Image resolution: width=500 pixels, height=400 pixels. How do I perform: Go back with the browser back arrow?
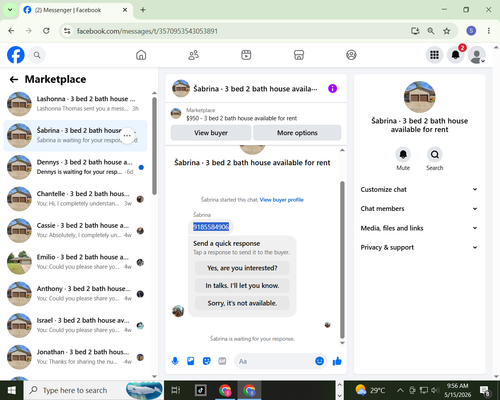tap(11, 31)
